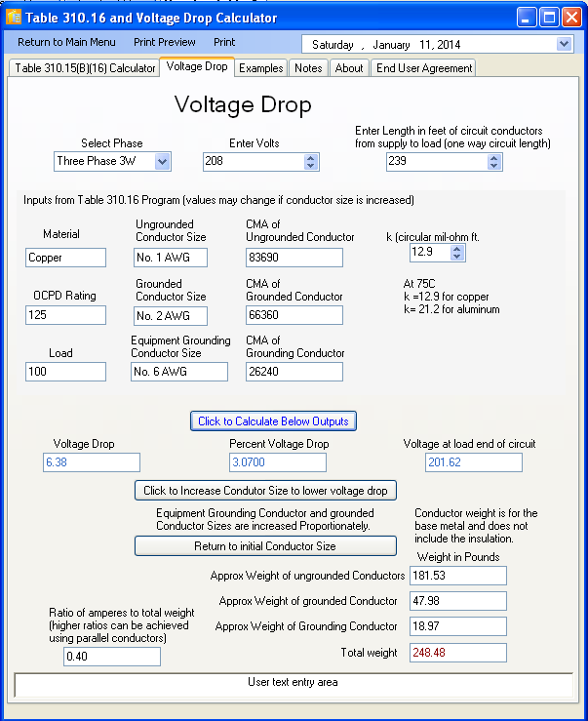Screen dimensions: 588x721
Task: Click the User text entry area
Action: [294, 685]
